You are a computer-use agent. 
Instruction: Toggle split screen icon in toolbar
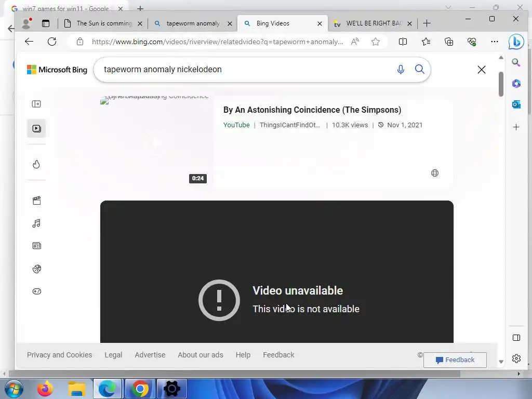[x=403, y=42]
